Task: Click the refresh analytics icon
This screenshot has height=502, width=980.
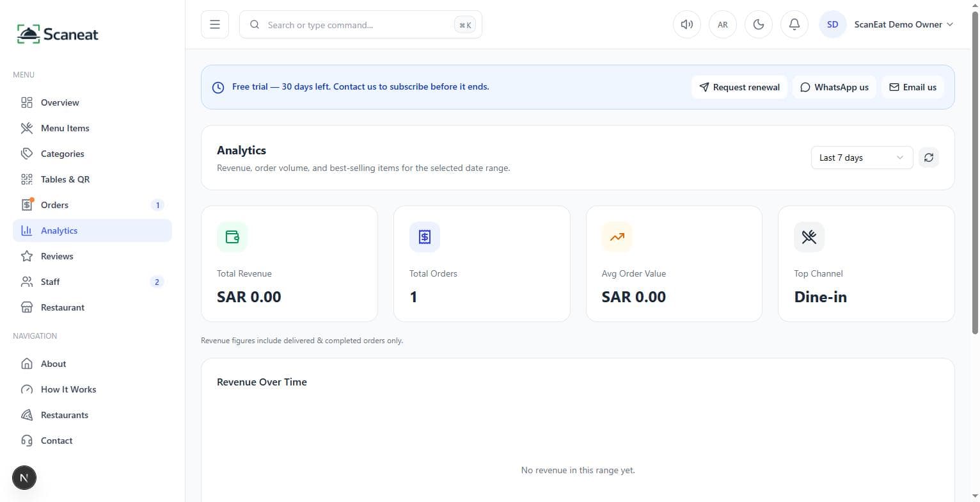Action: (x=929, y=158)
